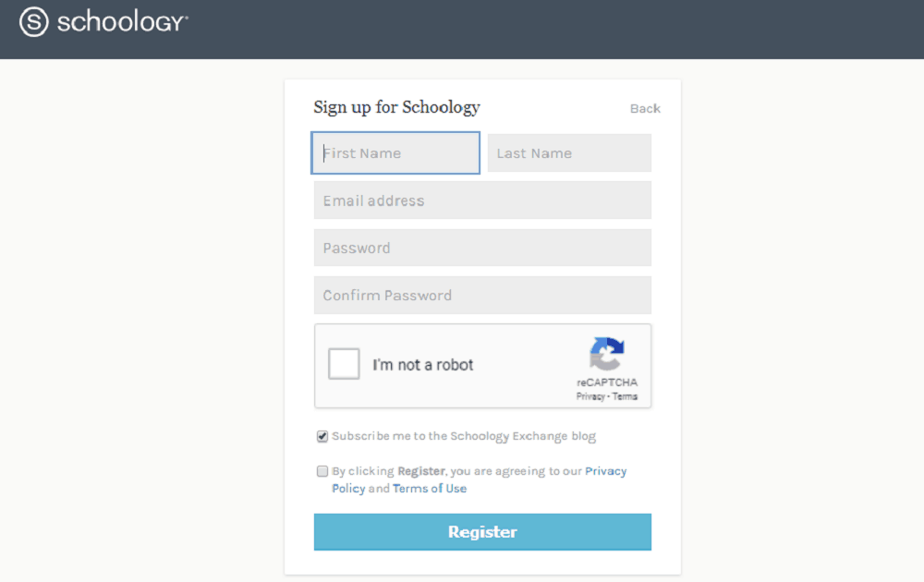924x582 pixels.
Task: Check the "I'm not a robot" box
Action: [x=344, y=364]
